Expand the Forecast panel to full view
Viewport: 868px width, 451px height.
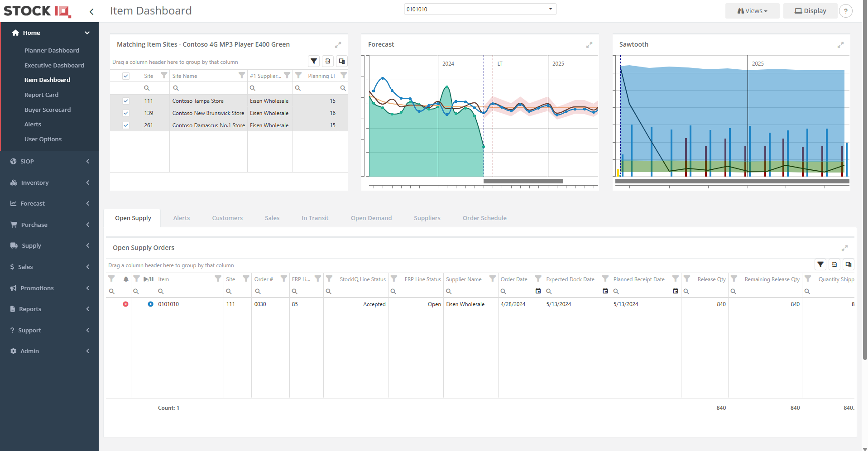coord(589,45)
